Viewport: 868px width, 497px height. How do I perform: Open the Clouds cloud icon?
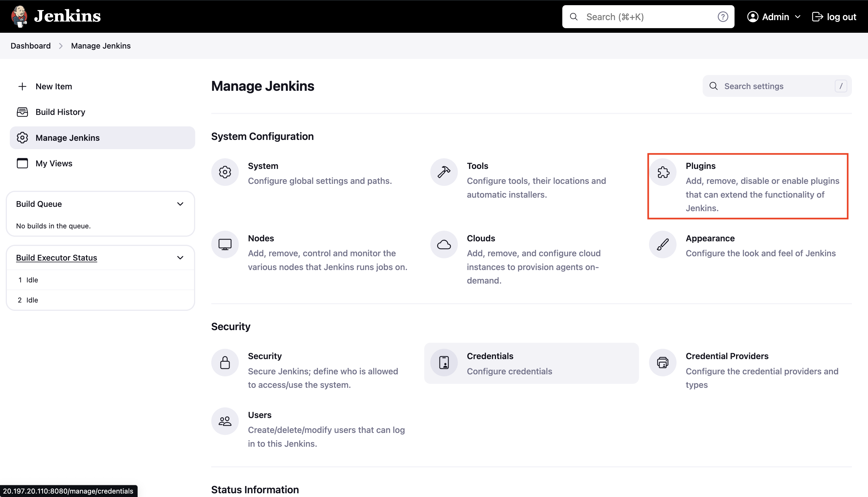point(444,244)
